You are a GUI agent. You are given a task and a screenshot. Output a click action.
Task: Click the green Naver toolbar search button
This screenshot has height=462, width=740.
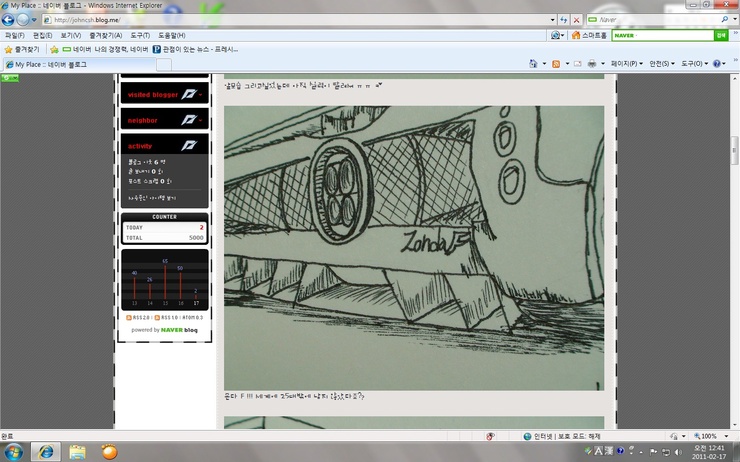click(x=721, y=35)
